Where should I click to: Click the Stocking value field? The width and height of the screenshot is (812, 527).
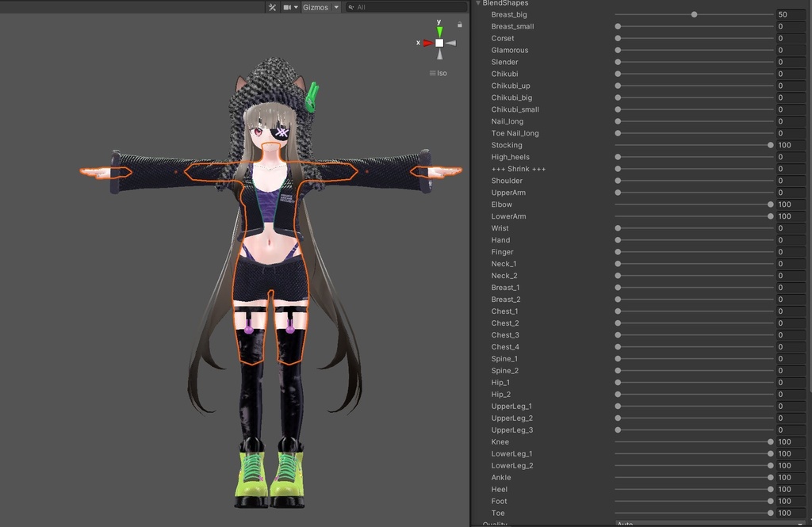click(791, 145)
